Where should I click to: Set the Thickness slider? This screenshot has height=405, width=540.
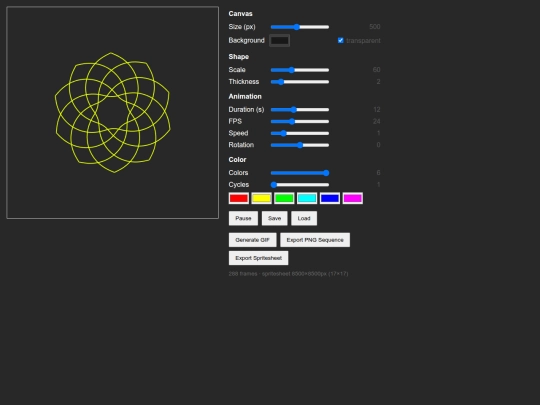point(300,82)
